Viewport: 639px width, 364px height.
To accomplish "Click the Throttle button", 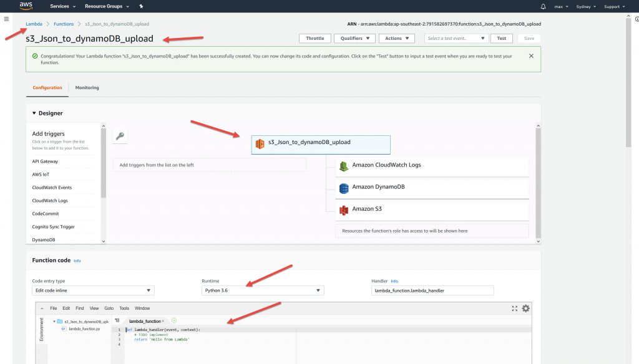I will (315, 39).
